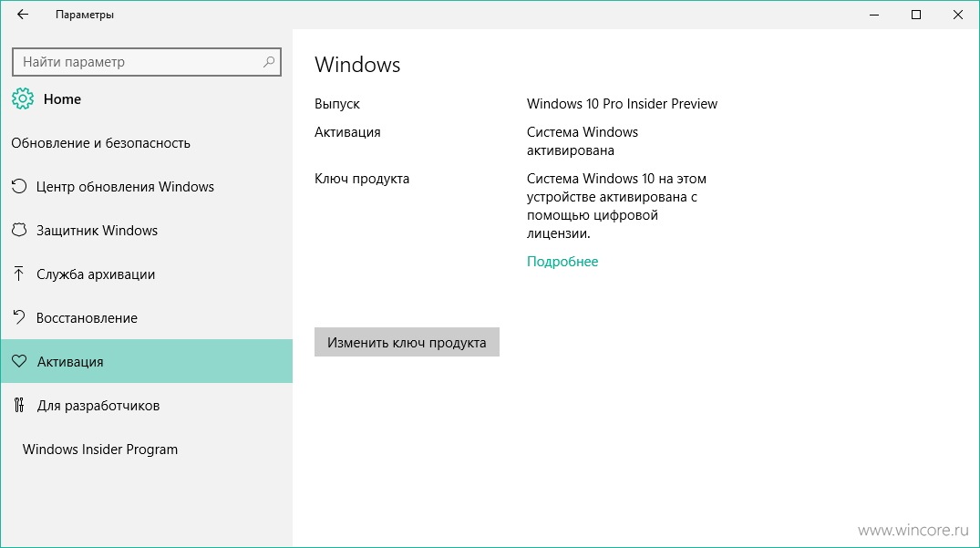Click the activation heart icon
The image size is (980, 548).
pos(19,361)
